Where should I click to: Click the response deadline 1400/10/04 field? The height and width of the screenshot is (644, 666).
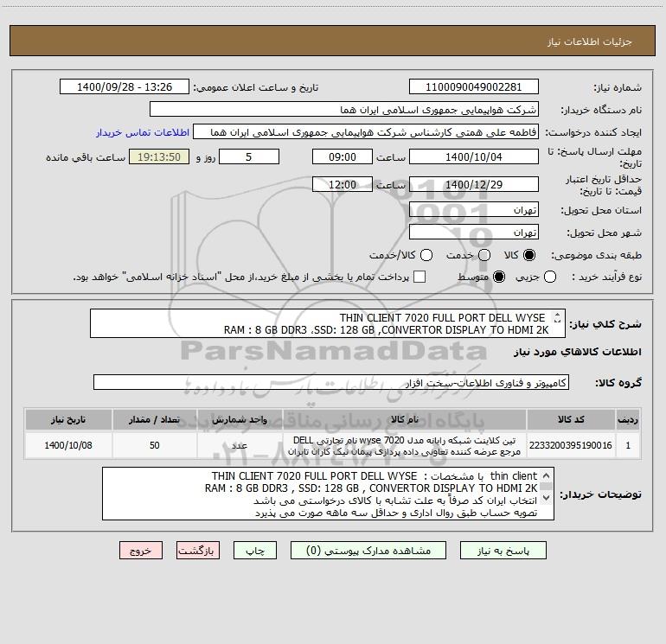(474, 157)
